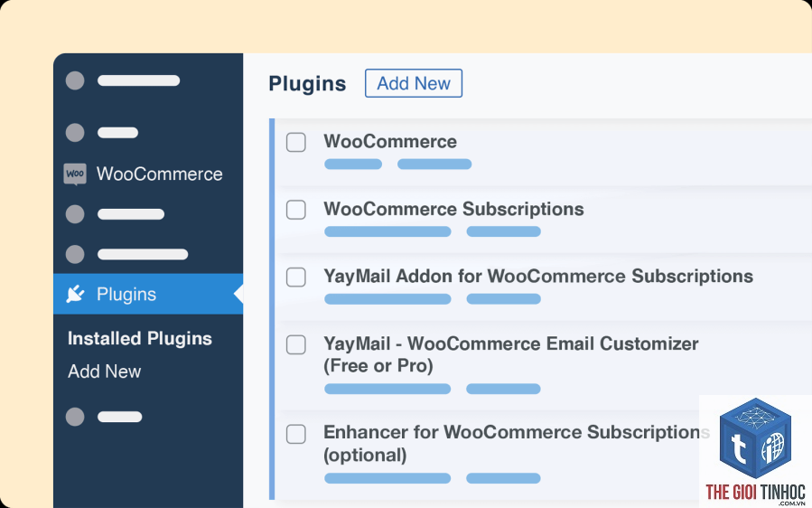Click the WooCommerce logo icon in sidebar

tap(75, 174)
